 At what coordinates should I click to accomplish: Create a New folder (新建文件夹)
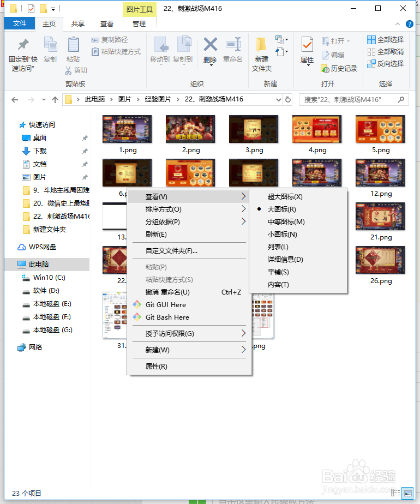click(262, 55)
